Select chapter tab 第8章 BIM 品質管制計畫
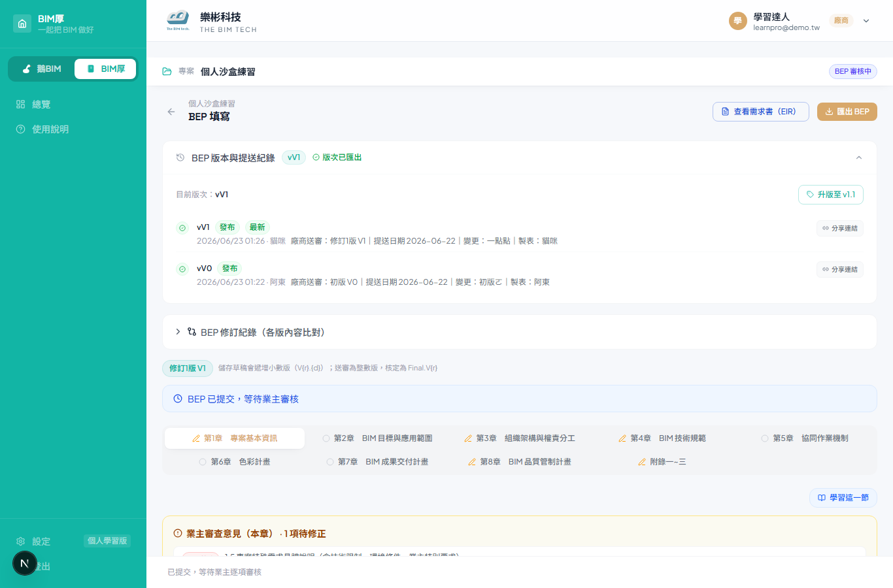This screenshot has height=588, width=893. click(x=520, y=462)
